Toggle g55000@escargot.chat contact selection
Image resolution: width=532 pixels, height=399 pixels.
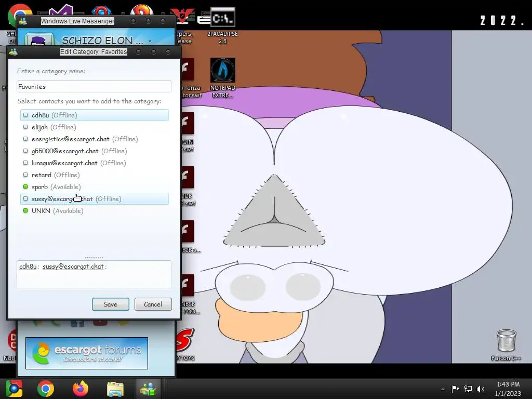pos(95,151)
